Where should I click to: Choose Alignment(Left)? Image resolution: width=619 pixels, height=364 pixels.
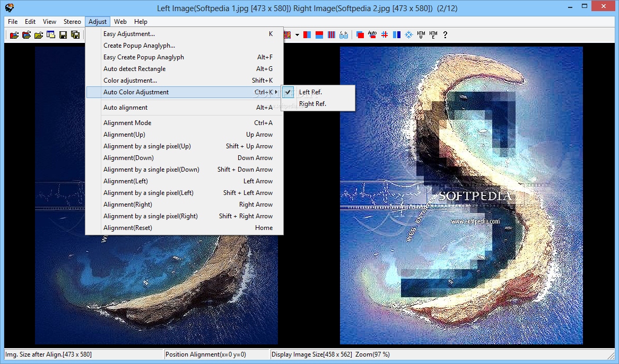(x=185, y=181)
